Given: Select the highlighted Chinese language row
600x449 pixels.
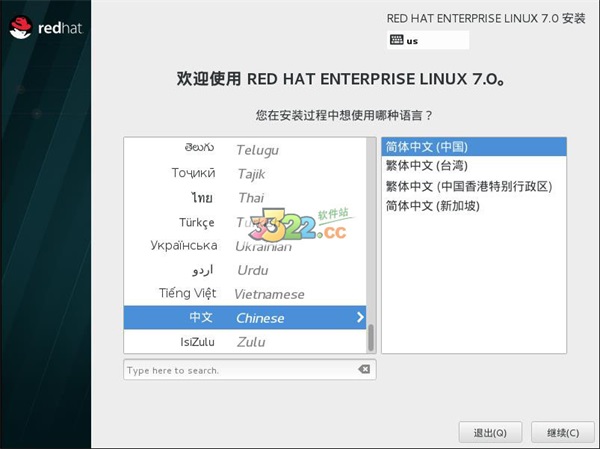Looking at the screenshot, I should click(245, 317).
